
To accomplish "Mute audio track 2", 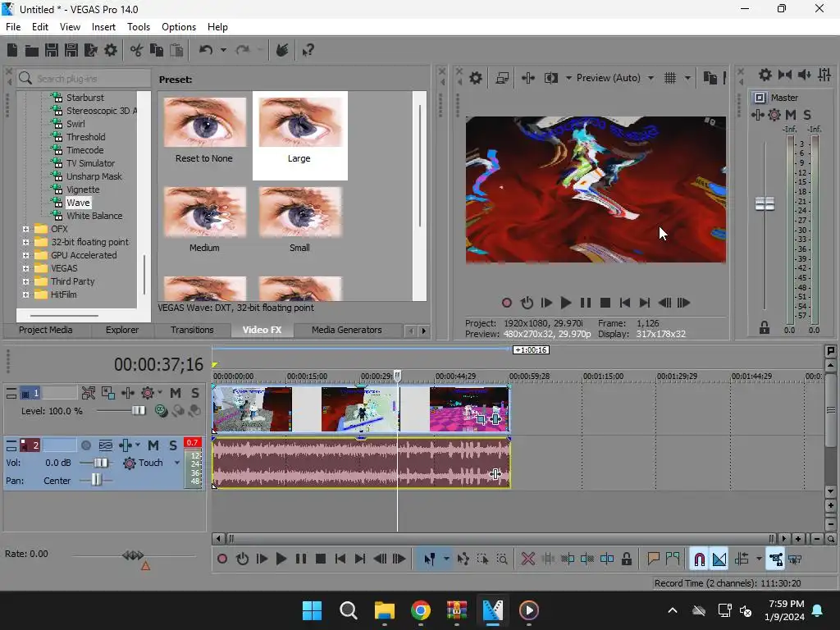I will coord(153,445).
